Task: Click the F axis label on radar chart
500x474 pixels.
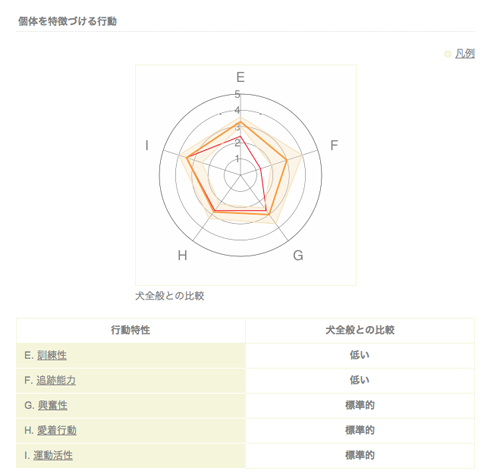Action: (x=334, y=145)
